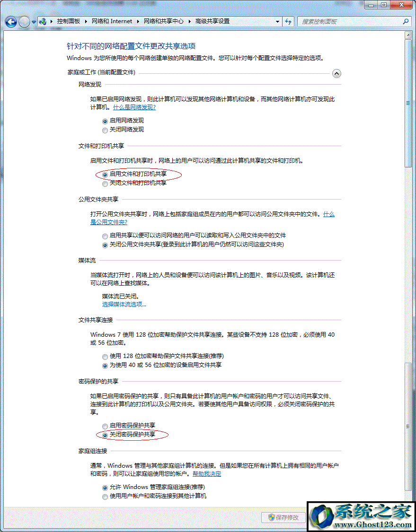
Task: Click the scrollbar up arrow
Action: [x=408, y=35]
